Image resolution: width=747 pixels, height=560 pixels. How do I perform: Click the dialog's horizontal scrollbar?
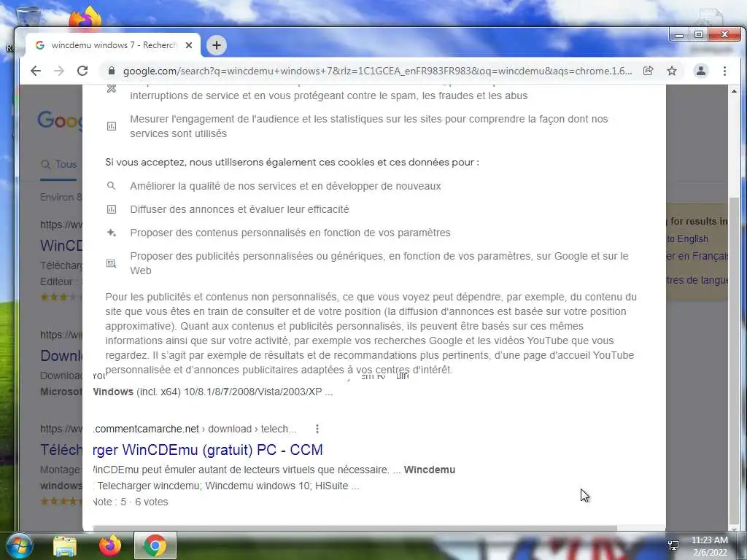355,528
